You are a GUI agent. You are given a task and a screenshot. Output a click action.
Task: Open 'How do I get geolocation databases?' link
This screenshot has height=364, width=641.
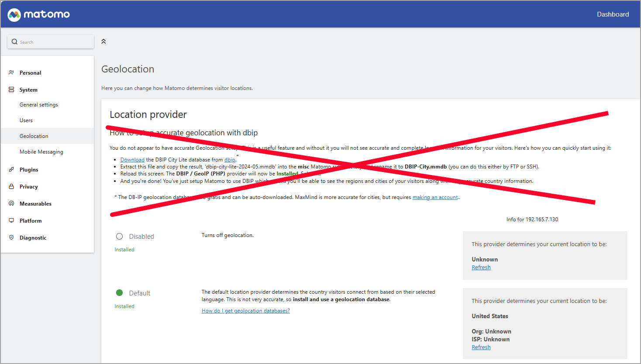tap(246, 311)
